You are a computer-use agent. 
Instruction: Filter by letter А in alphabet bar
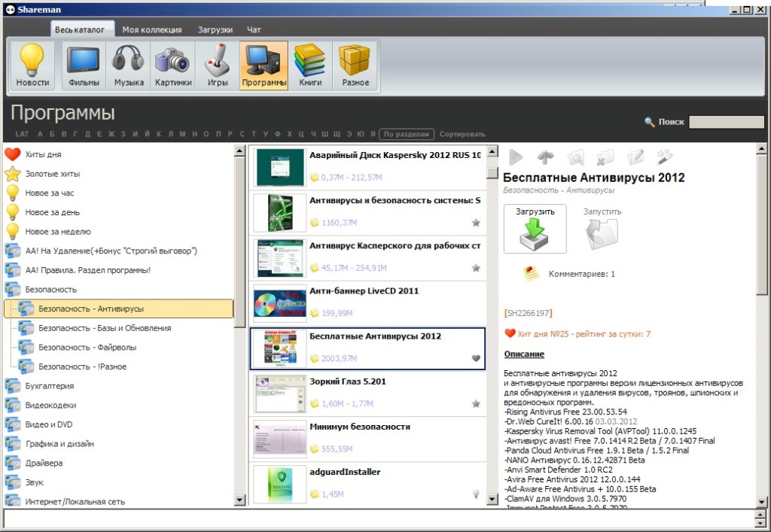pos(40,134)
